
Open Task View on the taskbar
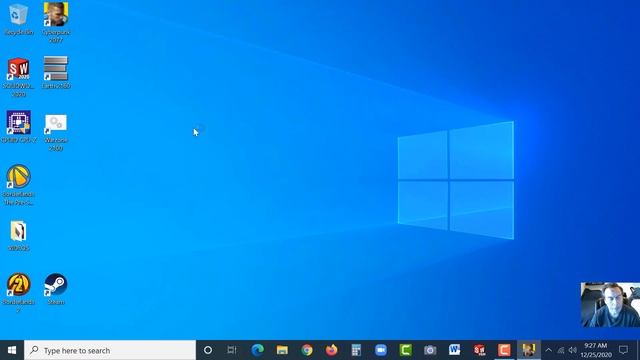click(232, 350)
